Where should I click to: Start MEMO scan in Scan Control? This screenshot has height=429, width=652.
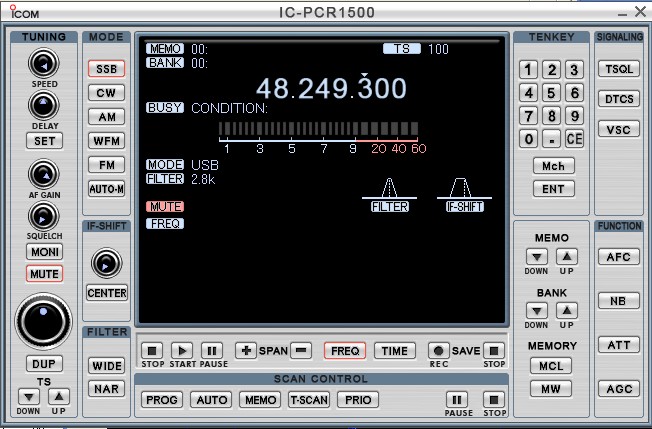pyautogui.click(x=260, y=400)
